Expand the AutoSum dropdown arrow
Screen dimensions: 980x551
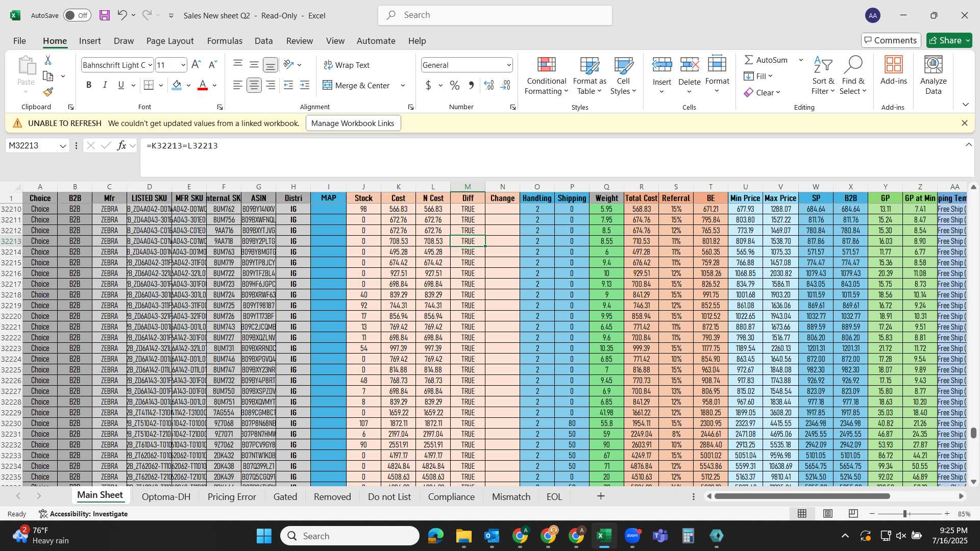click(x=801, y=60)
